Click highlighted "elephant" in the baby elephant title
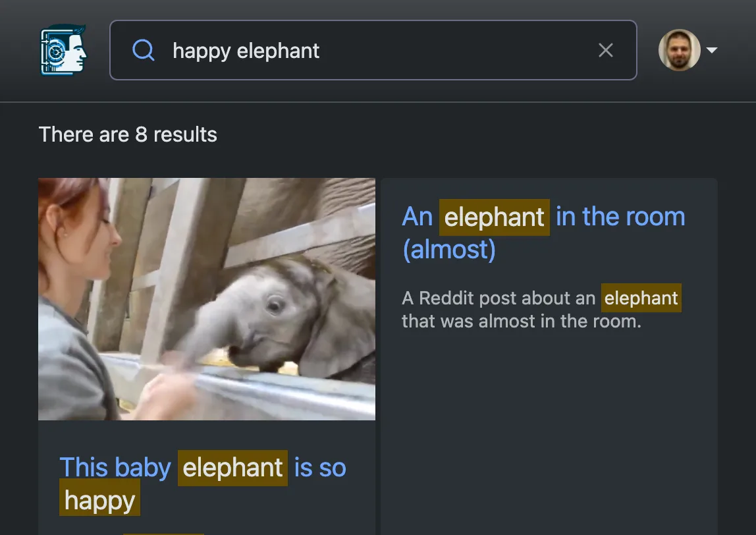756x535 pixels. coord(232,468)
